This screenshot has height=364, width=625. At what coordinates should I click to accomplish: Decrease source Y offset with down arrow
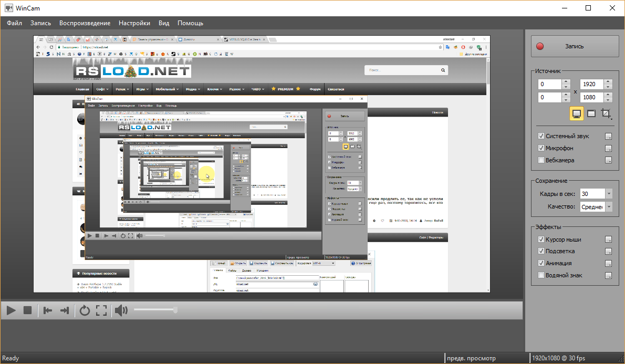coord(566,100)
